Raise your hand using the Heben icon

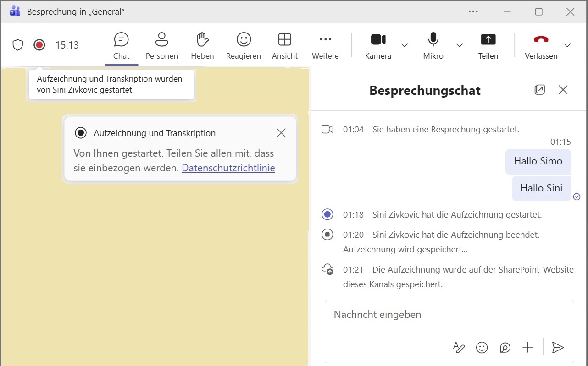(202, 44)
